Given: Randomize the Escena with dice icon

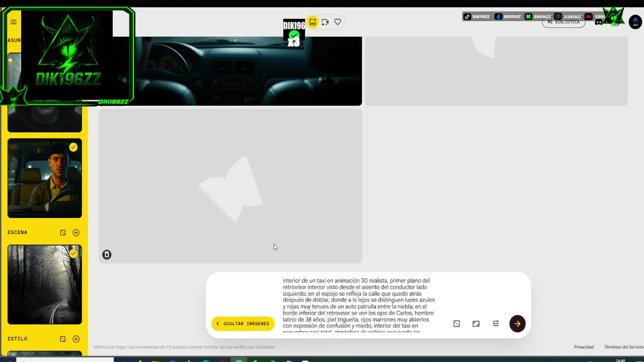Looking at the screenshot, I should coord(63,233).
